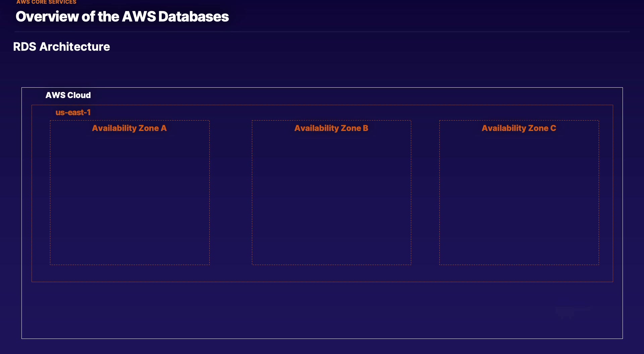
Task: Click the divider line below the main title
Action: coord(322,32)
